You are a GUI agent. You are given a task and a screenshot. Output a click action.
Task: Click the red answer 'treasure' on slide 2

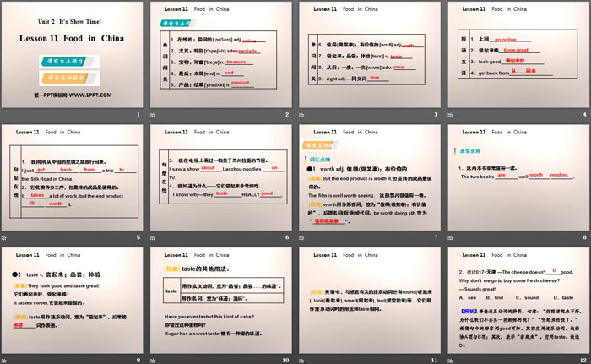236,62
